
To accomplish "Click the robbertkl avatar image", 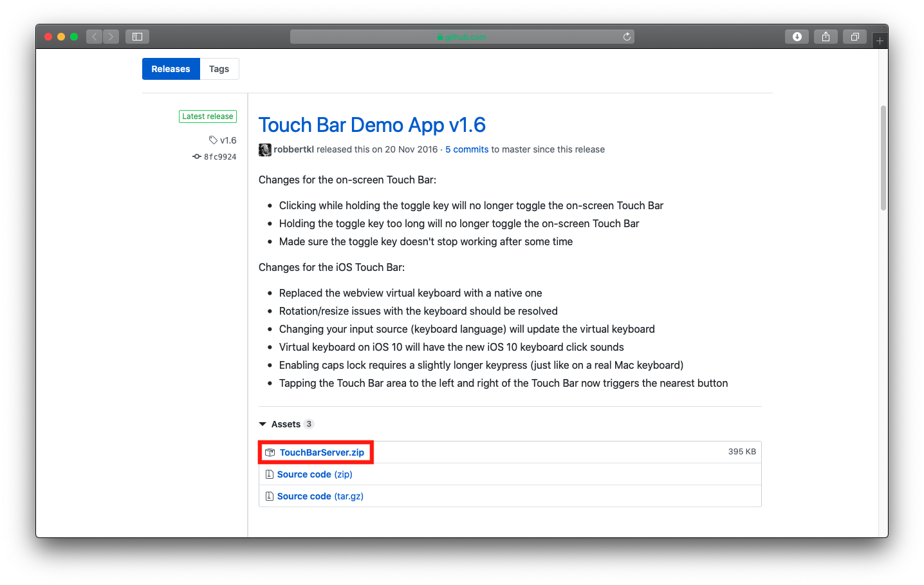I will 265,149.
